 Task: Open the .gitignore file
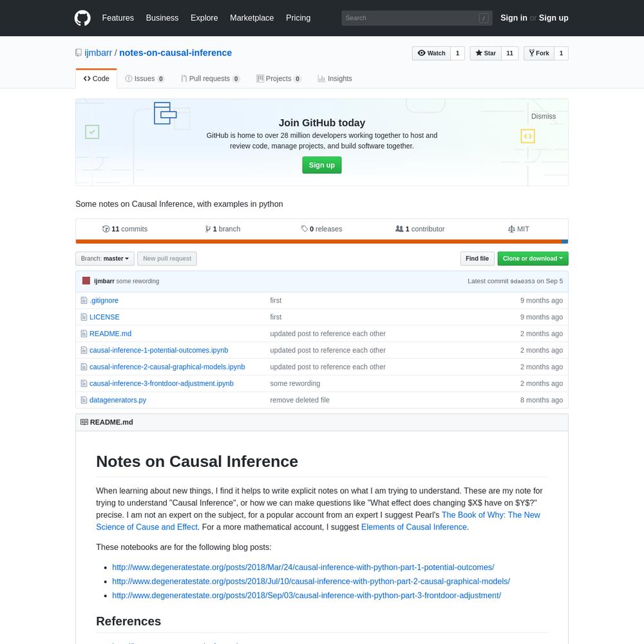[104, 301]
